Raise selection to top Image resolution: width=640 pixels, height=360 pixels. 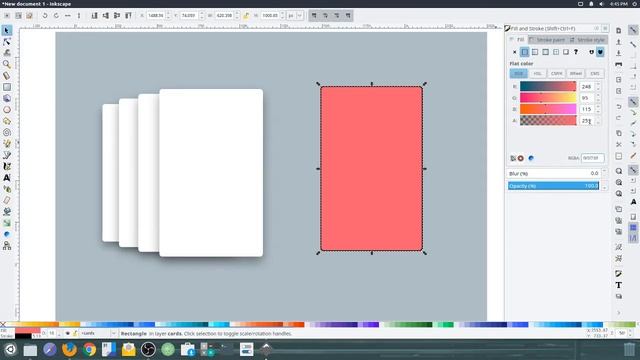(x=128, y=16)
